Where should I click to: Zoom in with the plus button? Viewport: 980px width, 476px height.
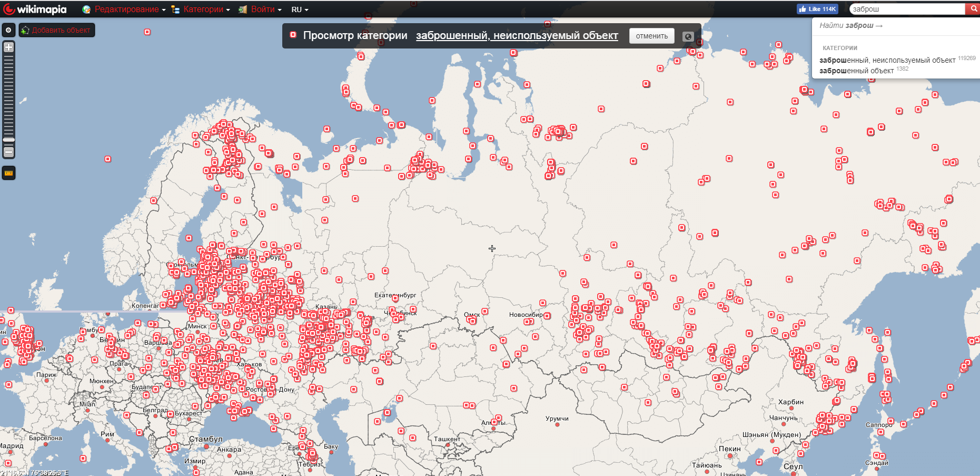(x=8, y=47)
